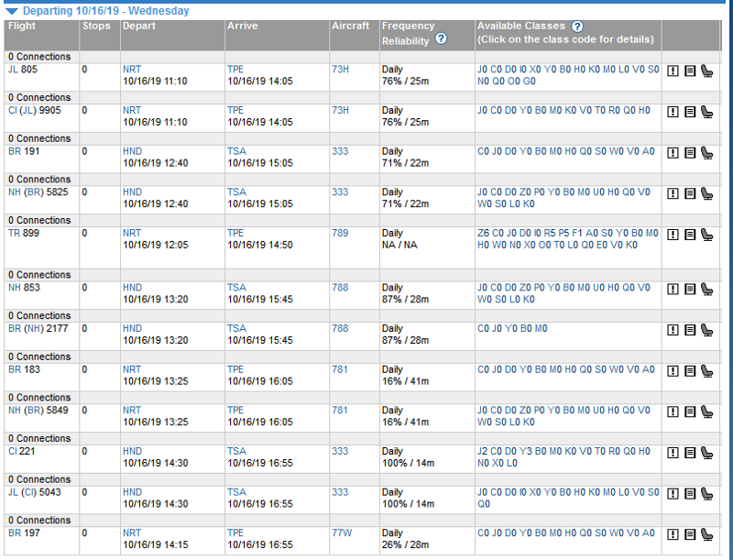Open the 789 aircraft link for TR 899
733x560 pixels.
click(x=340, y=233)
